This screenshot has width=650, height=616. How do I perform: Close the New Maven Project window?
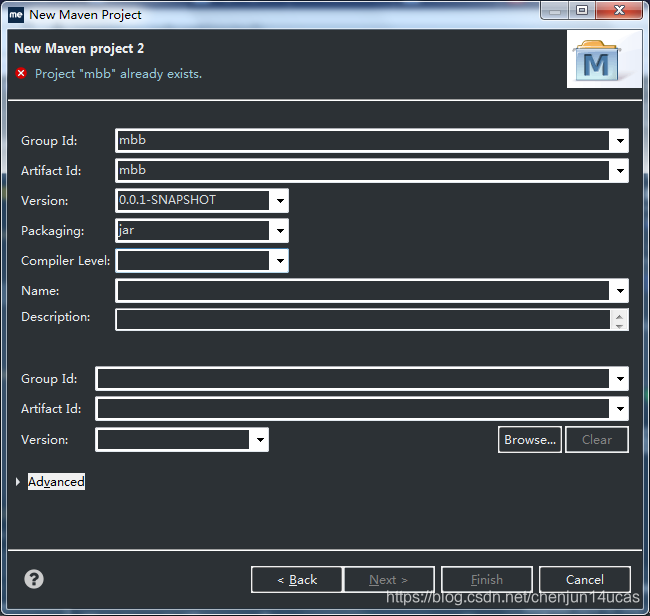619,10
